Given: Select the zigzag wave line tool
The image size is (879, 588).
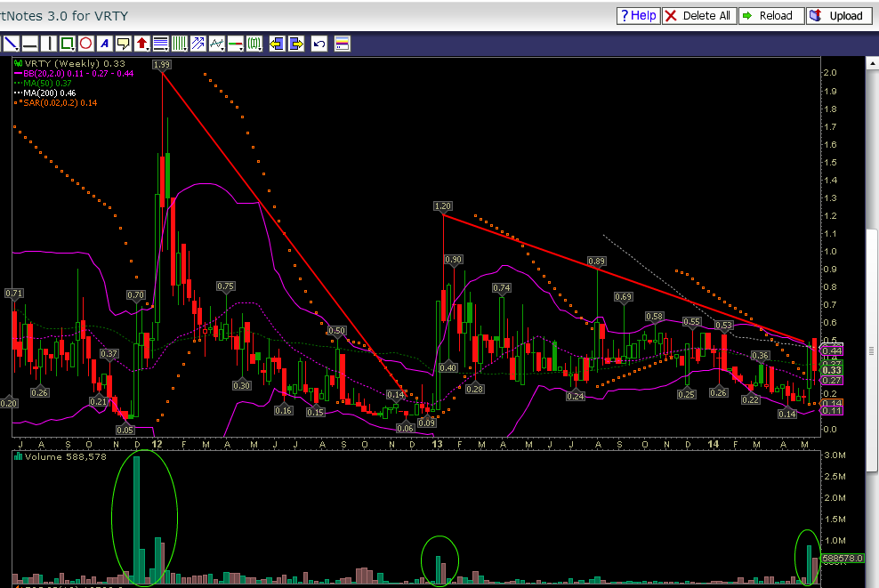Looking at the screenshot, I should (x=217, y=44).
